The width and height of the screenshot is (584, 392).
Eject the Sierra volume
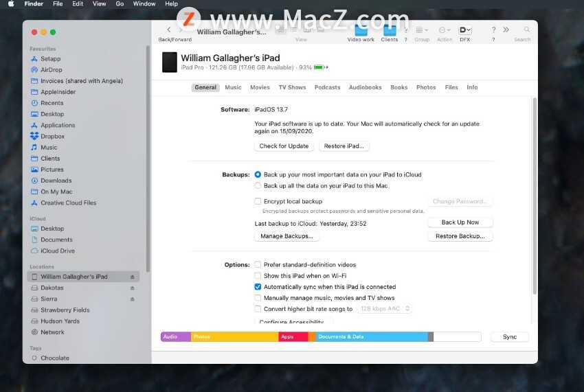pos(132,299)
